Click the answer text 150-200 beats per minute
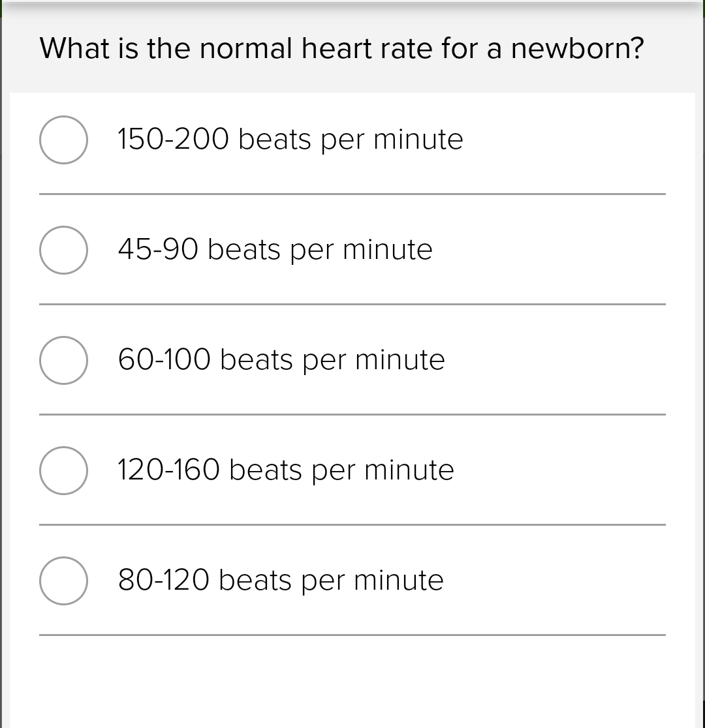The height and width of the screenshot is (728, 705). click(x=290, y=139)
